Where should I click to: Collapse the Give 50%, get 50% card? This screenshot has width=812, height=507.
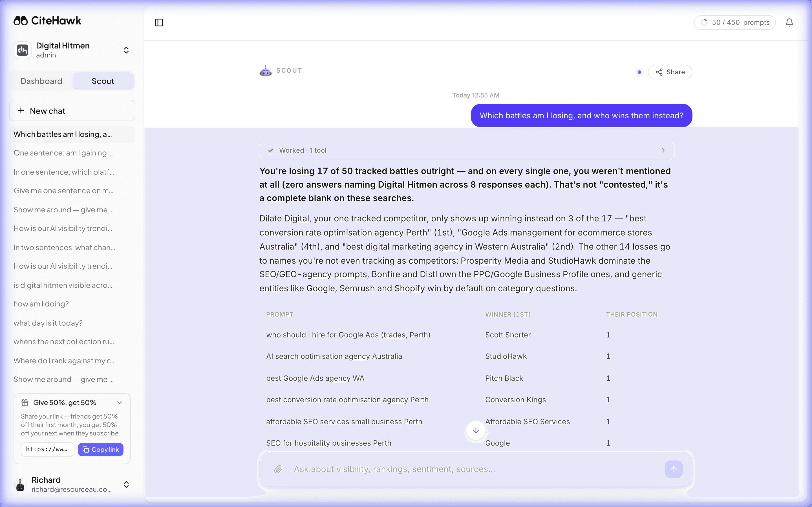[120, 403]
